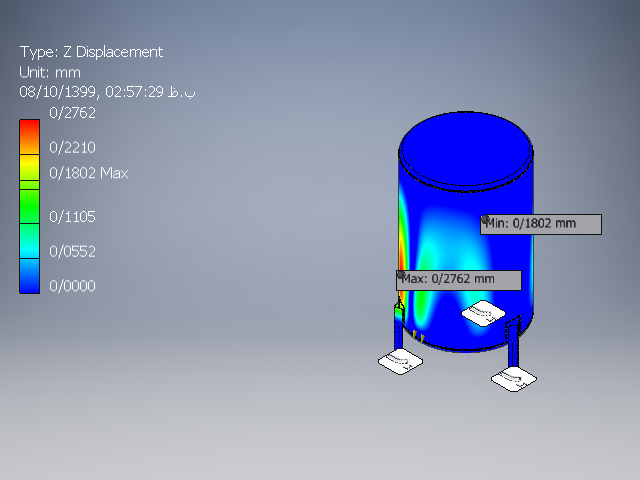Click the tank's left front leg

pos(399,325)
